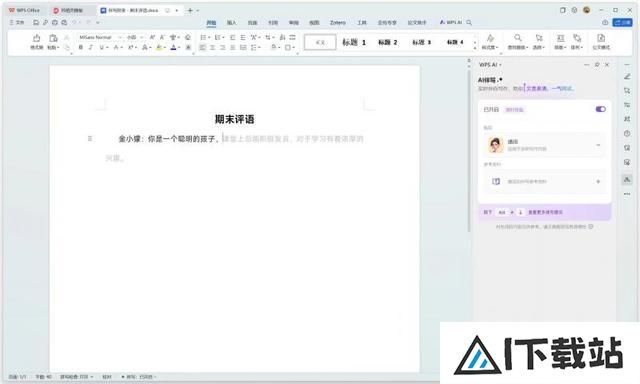The height and width of the screenshot is (384, 640).
Task: Switch to the WPS Office home tab
Action: (x=24, y=10)
